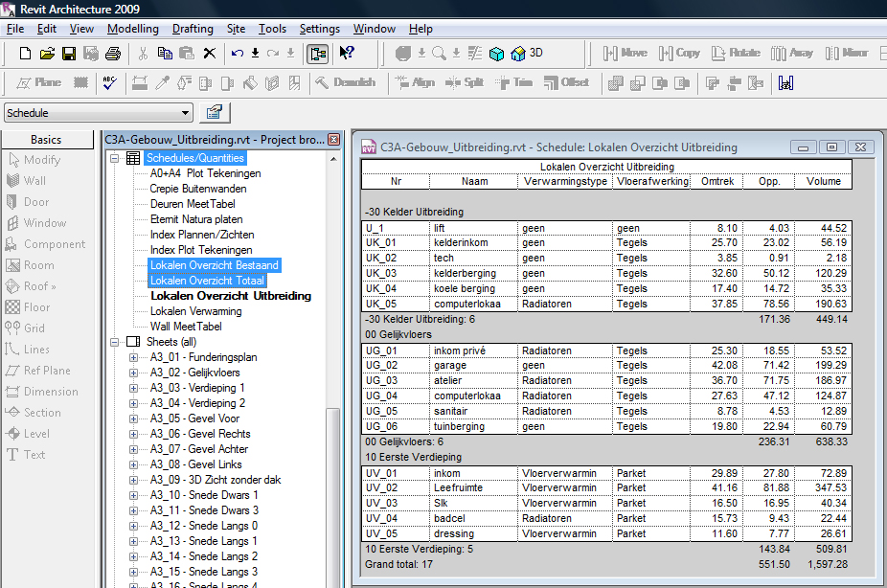Expand the A3_05 - Gevel Voor sheet
The image size is (887, 588).
pyautogui.click(x=133, y=418)
